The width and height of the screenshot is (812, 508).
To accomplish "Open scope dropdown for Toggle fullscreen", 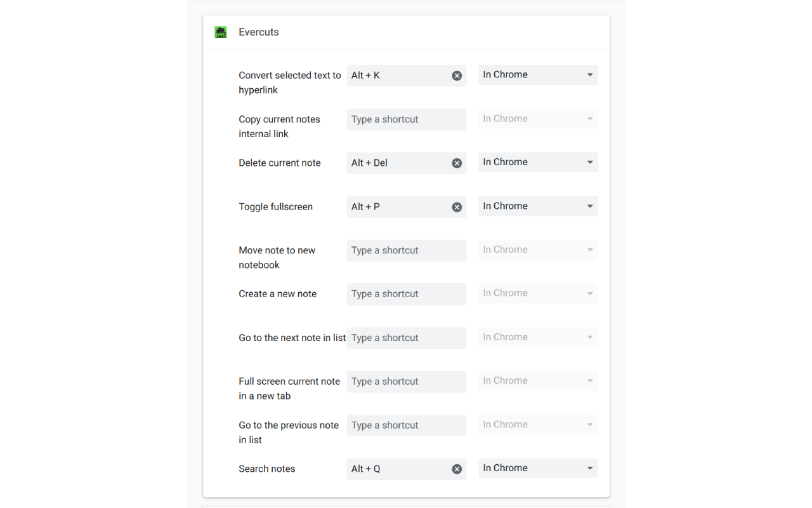I will 538,206.
